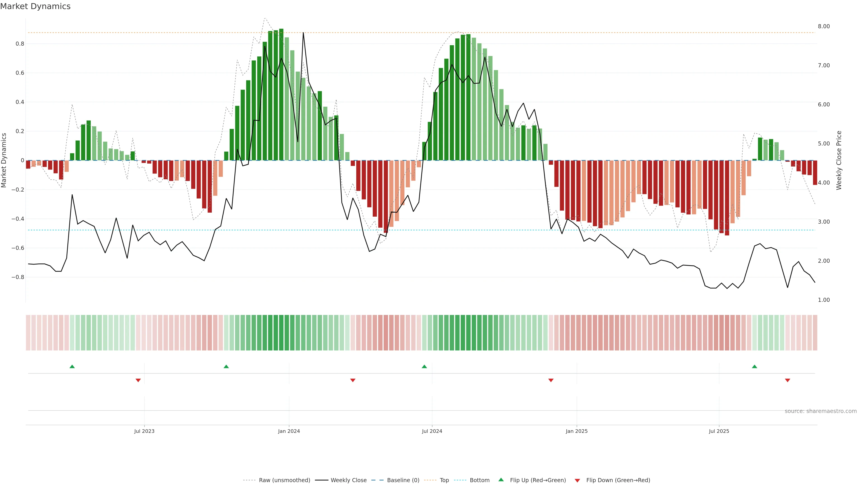Image resolution: width=868 pixels, height=488 pixels.
Task: Click the red Flip Down marker near Mar 2024
Action: point(353,380)
